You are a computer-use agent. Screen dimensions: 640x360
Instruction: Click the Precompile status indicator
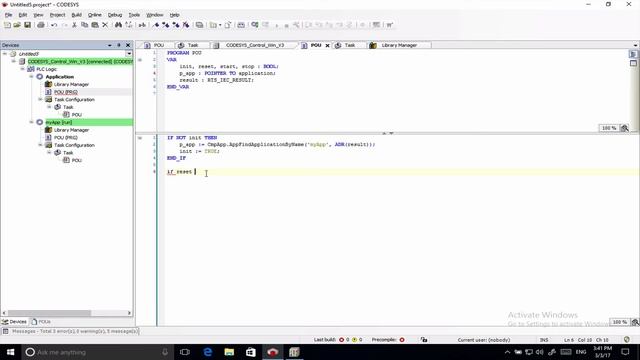(x=402, y=340)
